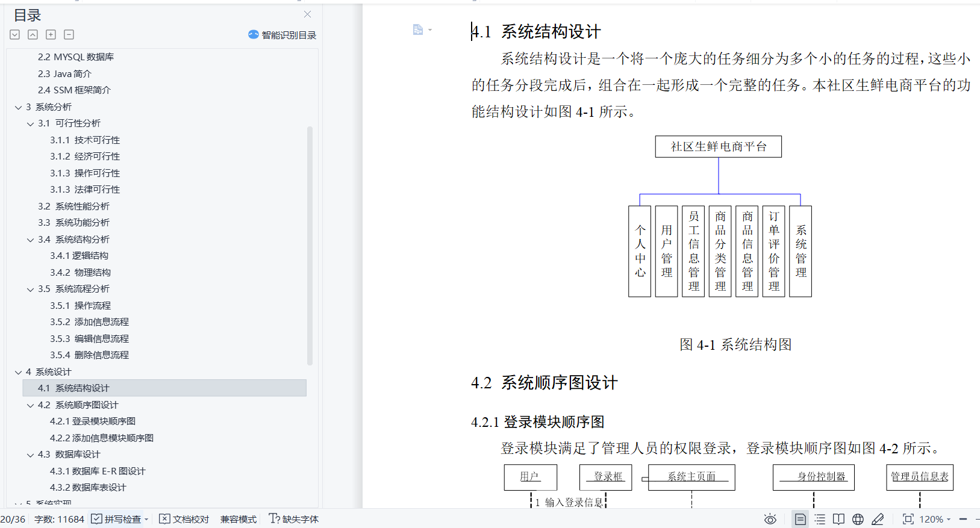Select highlighted '4.1 系统结构设计' entry

pyautogui.click(x=164, y=388)
